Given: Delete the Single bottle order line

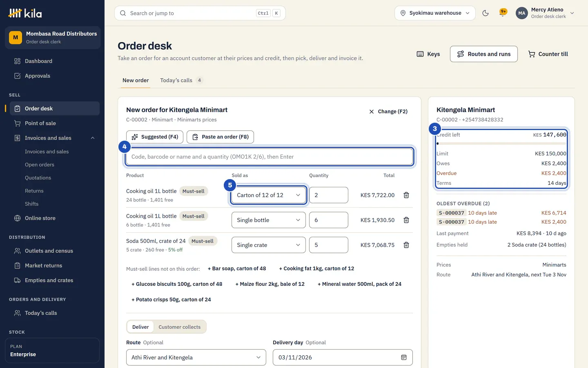Looking at the screenshot, I should pos(406,220).
